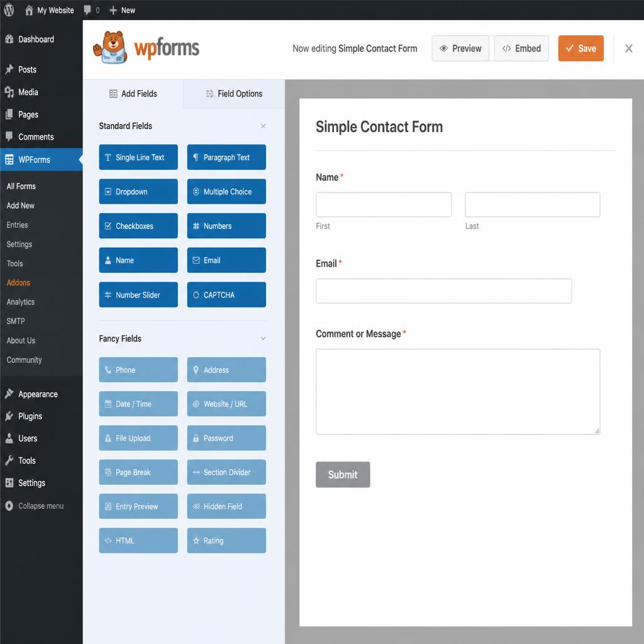Open the WPForms Tools submenu item
Screen dimensions: 644x644
[15, 264]
